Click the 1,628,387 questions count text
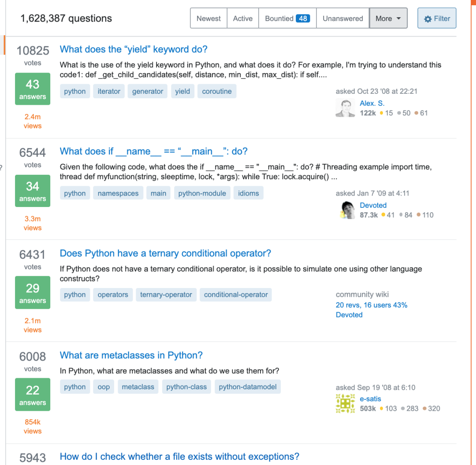 [66, 18]
